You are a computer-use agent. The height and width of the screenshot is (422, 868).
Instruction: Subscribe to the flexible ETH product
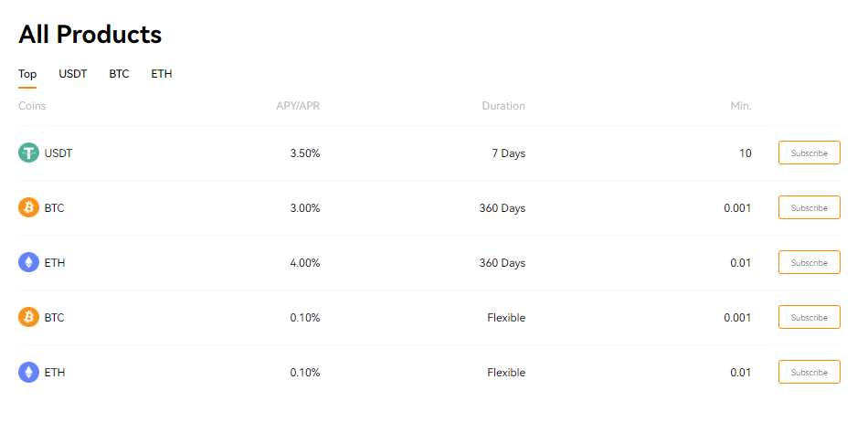coord(810,372)
